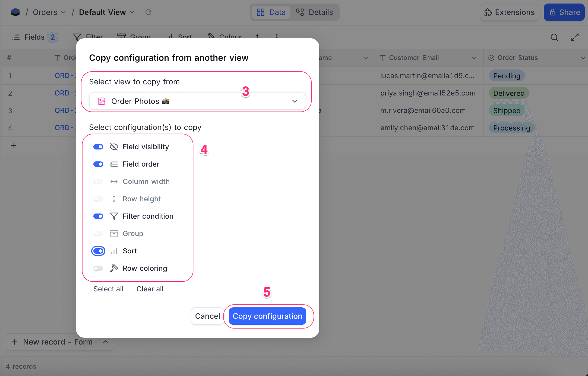Click the workspace cube icon in breadcrumb

click(15, 12)
